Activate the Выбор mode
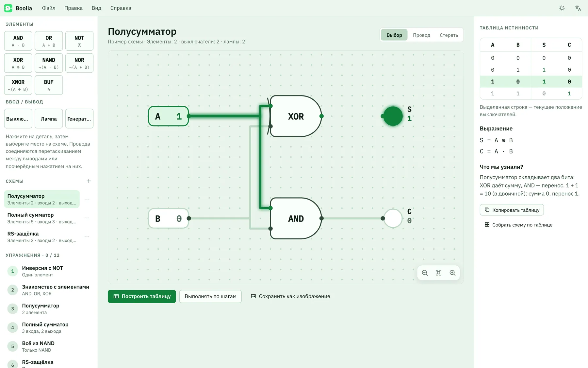The image size is (588, 368). pos(394,35)
